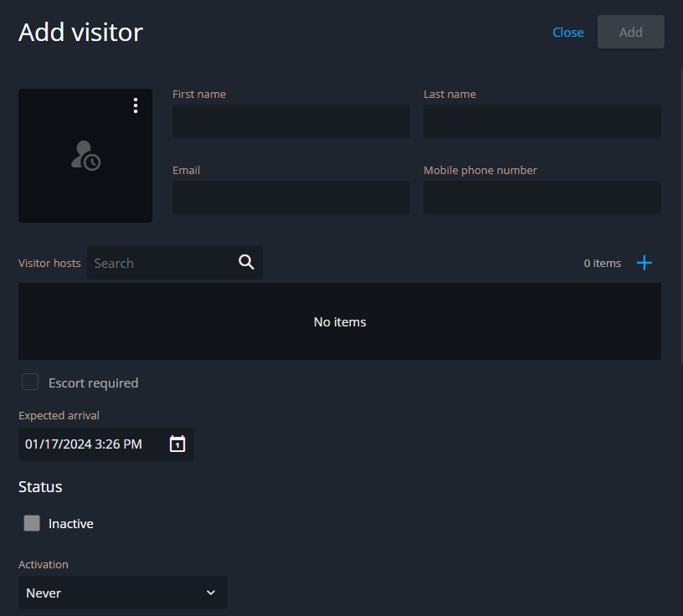Enable the Escort required checkbox
683x616 pixels.
(x=30, y=382)
